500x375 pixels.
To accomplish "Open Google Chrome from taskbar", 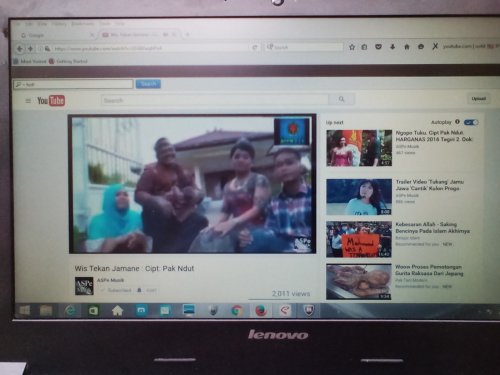I will 236,311.
